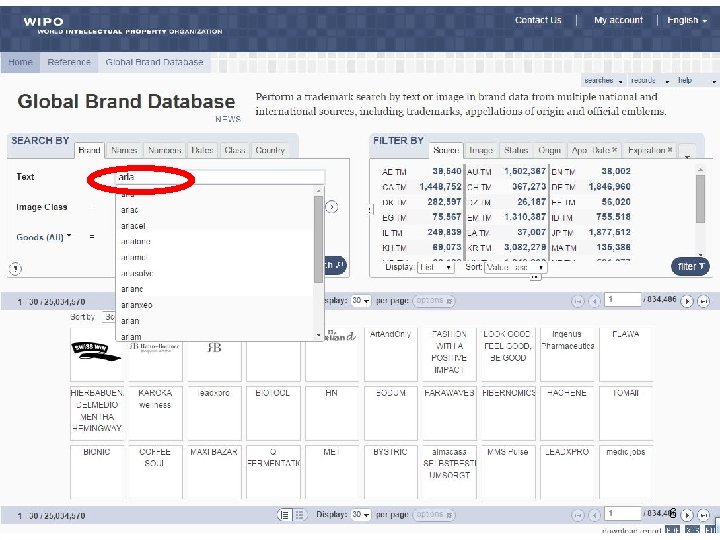Open the Reference breadcrumb

pos(69,62)
